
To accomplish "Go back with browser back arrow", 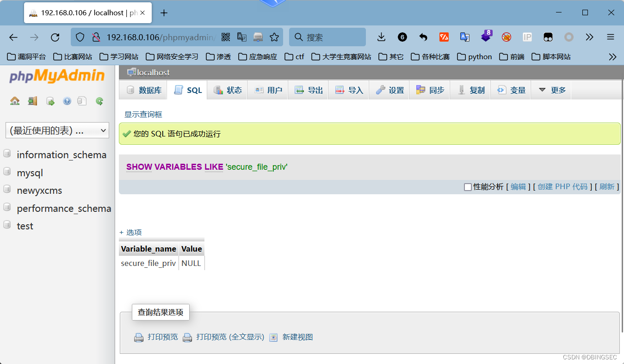I will 13,37.
